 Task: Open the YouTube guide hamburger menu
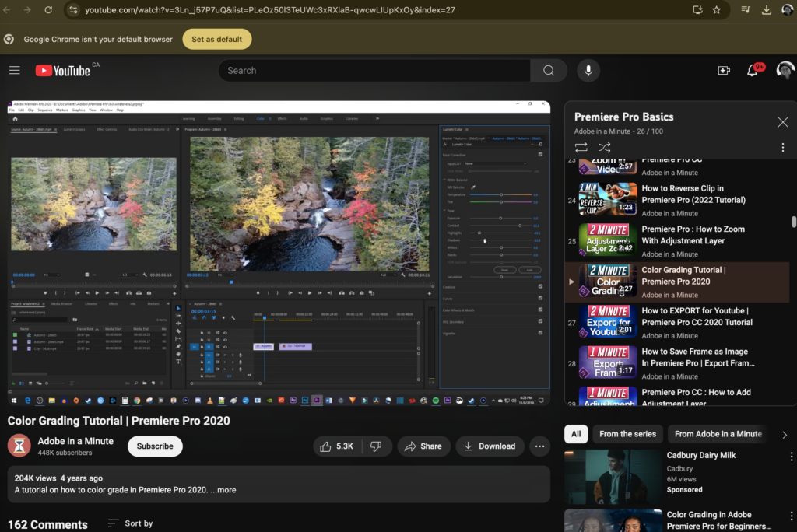(14, 71)
